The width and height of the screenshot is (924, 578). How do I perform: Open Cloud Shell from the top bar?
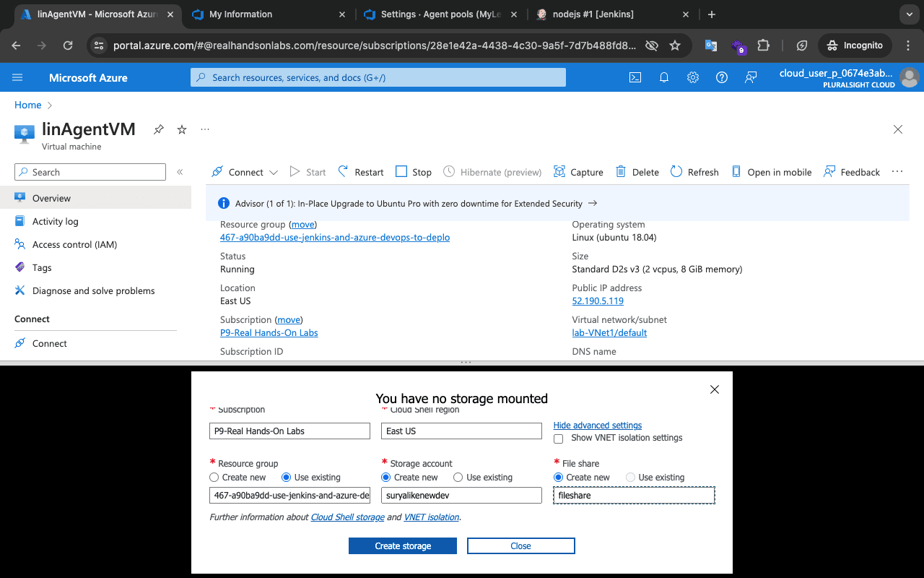coord(635,77)
